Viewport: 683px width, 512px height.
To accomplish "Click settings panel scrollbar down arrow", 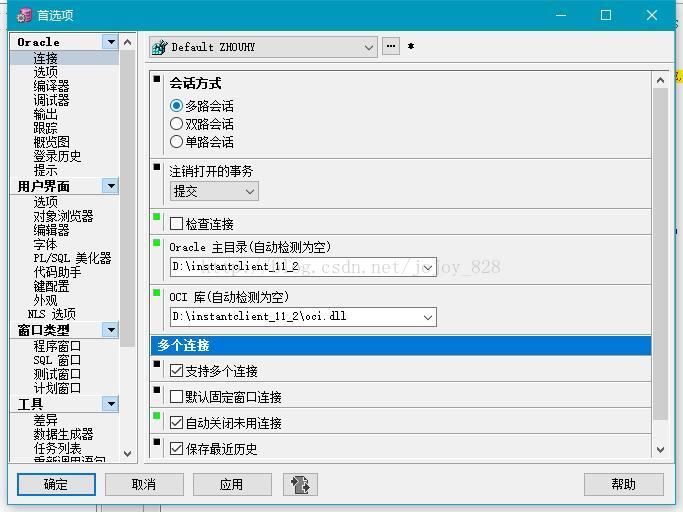I will (660, 450).
